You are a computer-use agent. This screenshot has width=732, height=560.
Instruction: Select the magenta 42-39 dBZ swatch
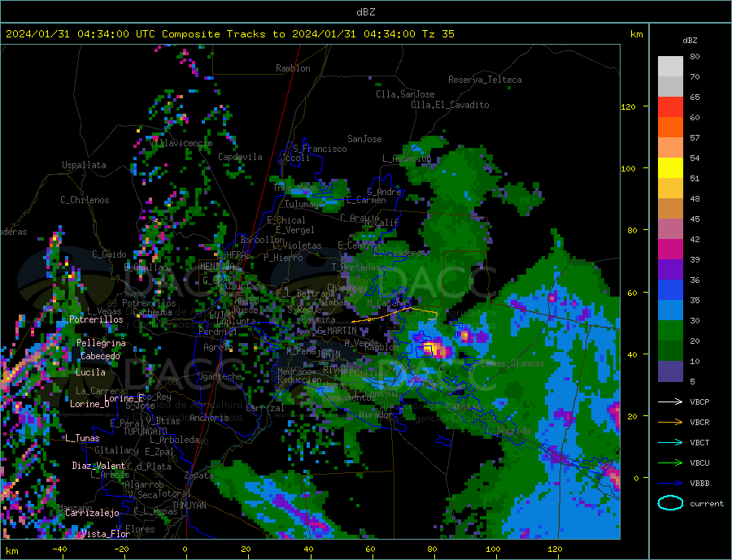click(670, 250)
